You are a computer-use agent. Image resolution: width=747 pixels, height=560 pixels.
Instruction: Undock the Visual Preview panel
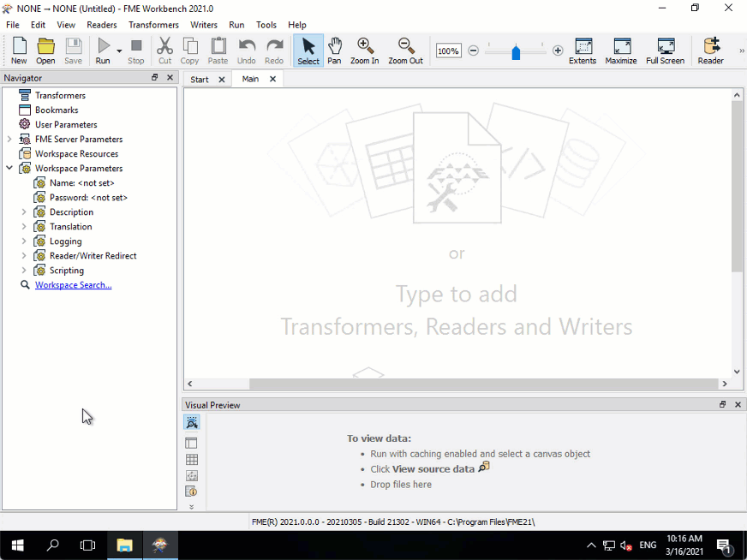723,404
